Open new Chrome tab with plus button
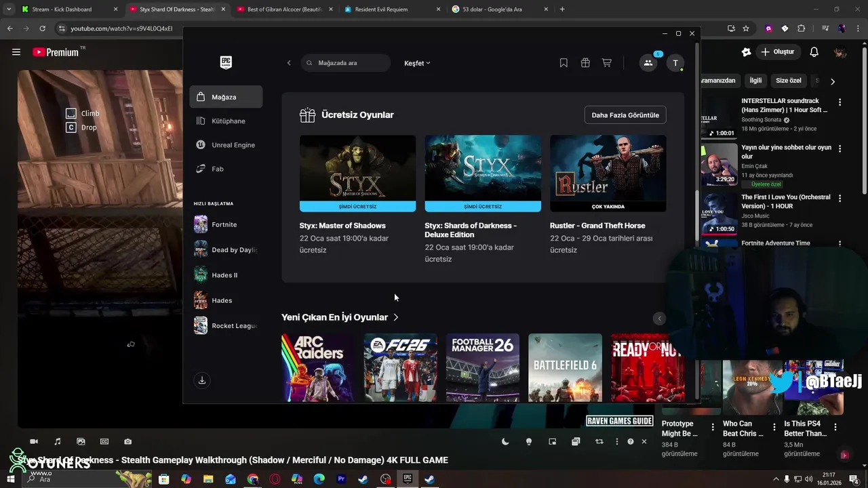Viewport: 868px width, 488px height. tap(562, 9)
